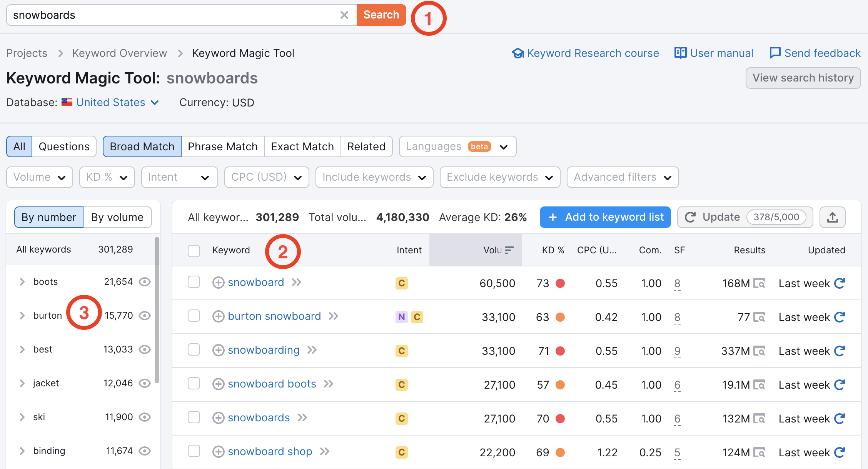868x469 pixels.
Task: Click Add to keyword list button
Action: point(605,217)
